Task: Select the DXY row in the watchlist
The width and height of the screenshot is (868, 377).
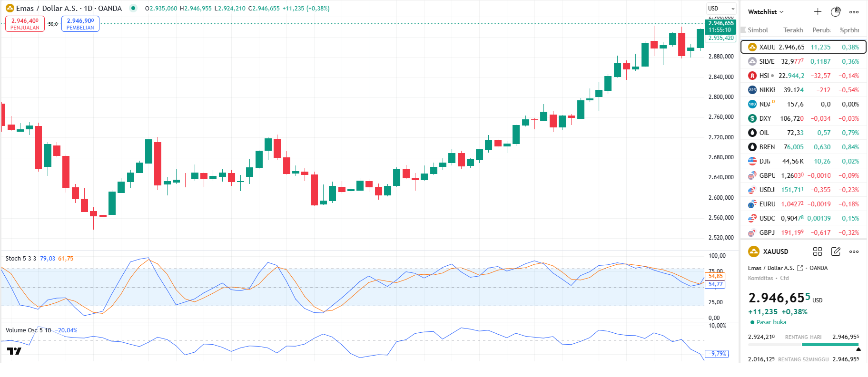Action: coord(803,118)
